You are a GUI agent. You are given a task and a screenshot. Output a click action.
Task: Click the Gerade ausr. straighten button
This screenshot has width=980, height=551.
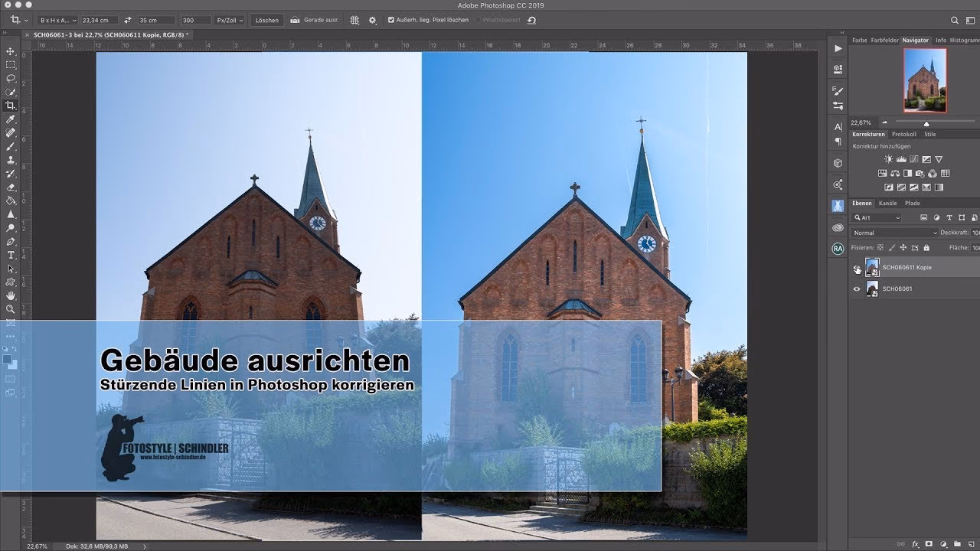tap(317, 20)
